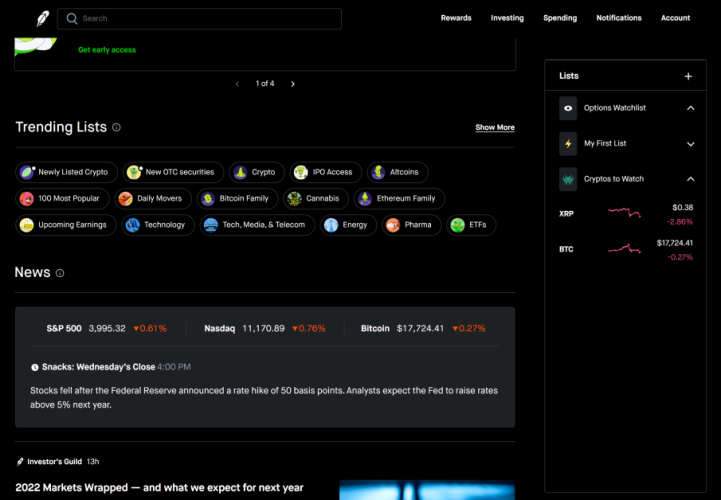The height and width of the screenshot is (500, 721).
Task: Open the Ethereum Family chip
Action: [x=399, y=199]
